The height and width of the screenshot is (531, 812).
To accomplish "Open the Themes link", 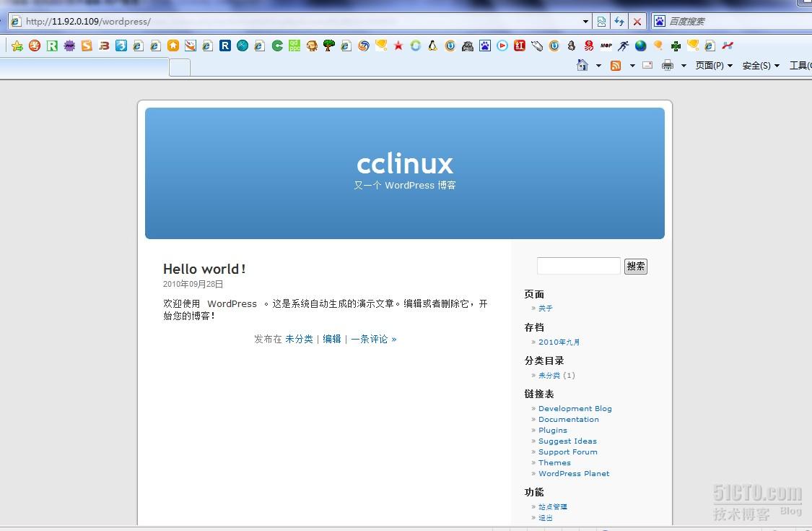I will (x=554, y=462).
